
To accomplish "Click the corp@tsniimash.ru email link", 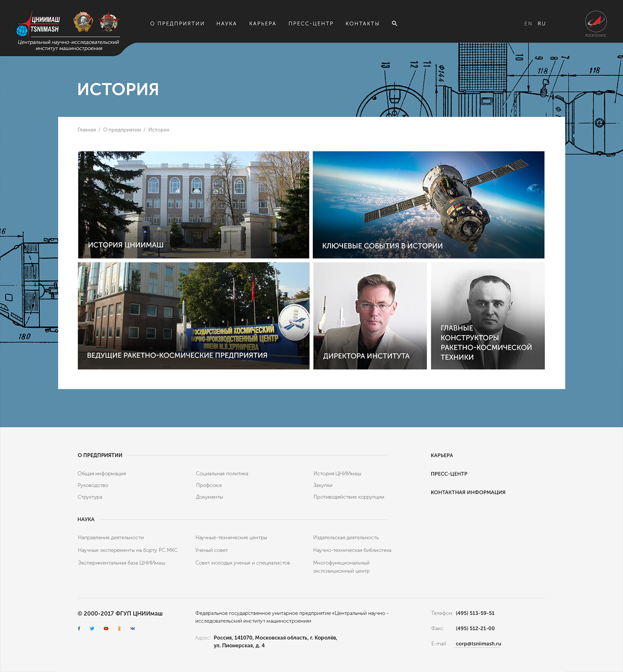I will (x=478, y=644).
